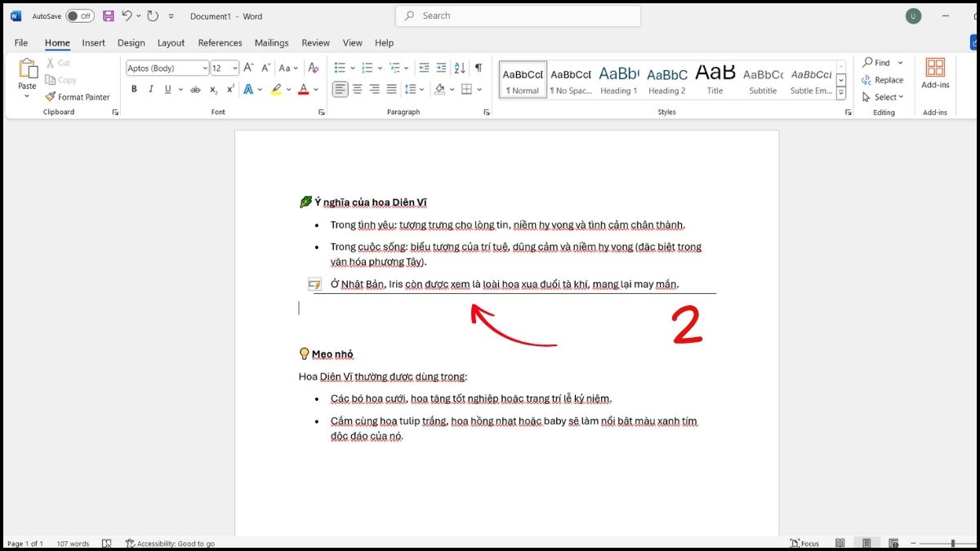The height and width of the screenshot is (551, 980).
Task: Open the Insert ribbon tab
Action: coord(93,42)
